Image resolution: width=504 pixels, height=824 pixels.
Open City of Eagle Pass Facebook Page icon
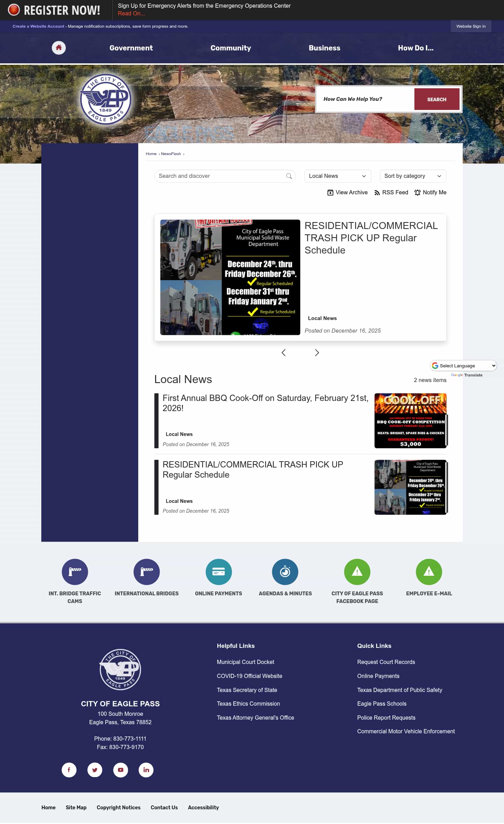point(357,572)
